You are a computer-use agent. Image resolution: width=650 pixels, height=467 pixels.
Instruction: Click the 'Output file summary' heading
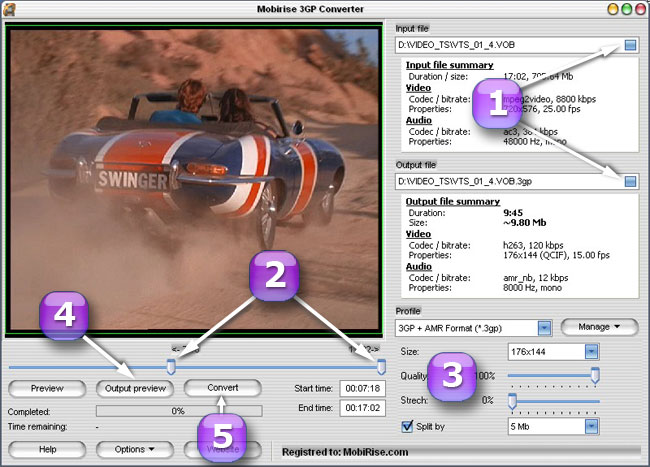[453, 201]
